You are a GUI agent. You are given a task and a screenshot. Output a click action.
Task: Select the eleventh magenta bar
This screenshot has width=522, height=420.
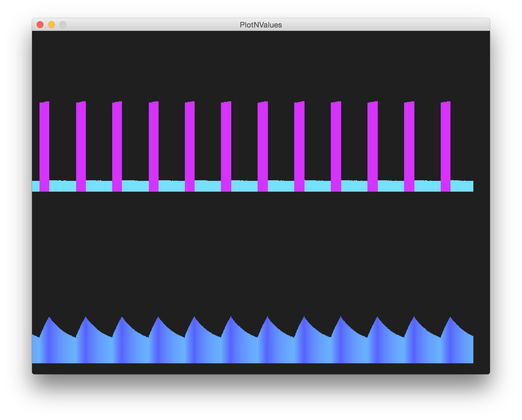pos(409,143)
